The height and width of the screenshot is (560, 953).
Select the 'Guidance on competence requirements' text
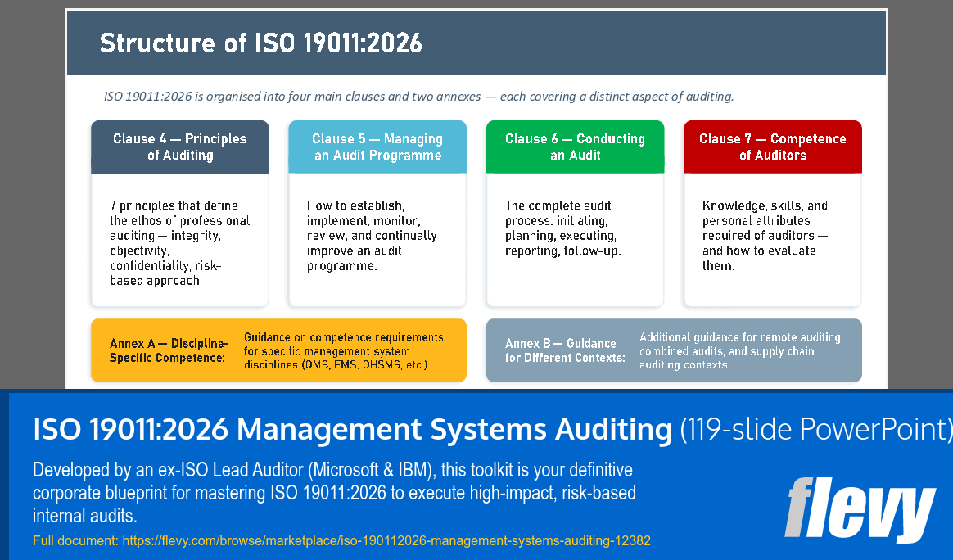pyautogui.click(x=343, y=351)
